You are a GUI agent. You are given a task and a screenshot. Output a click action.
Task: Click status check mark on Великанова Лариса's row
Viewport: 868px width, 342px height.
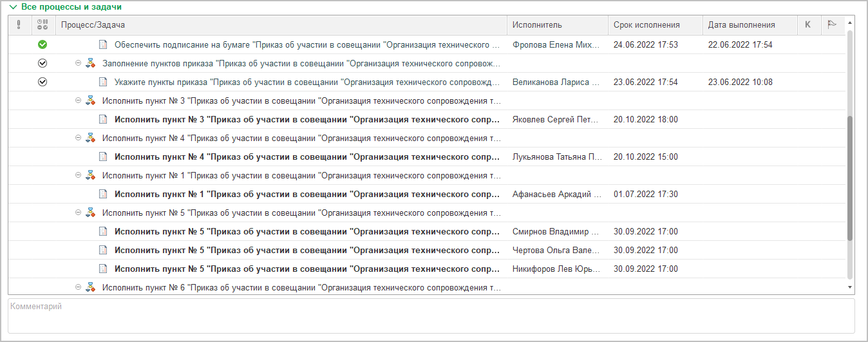click(x=42, y=82)
